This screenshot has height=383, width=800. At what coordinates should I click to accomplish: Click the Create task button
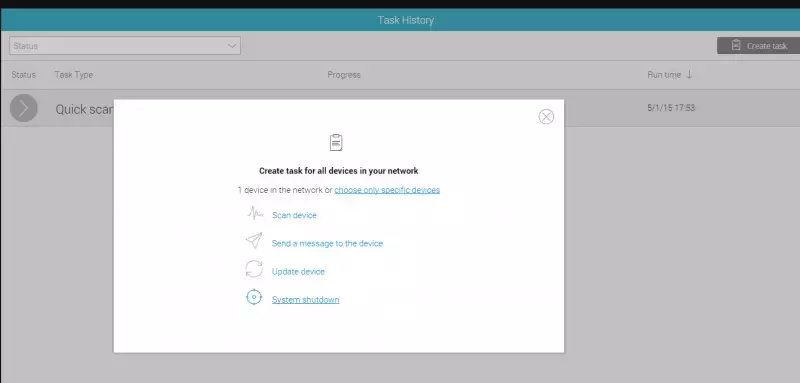pos(758,45)
